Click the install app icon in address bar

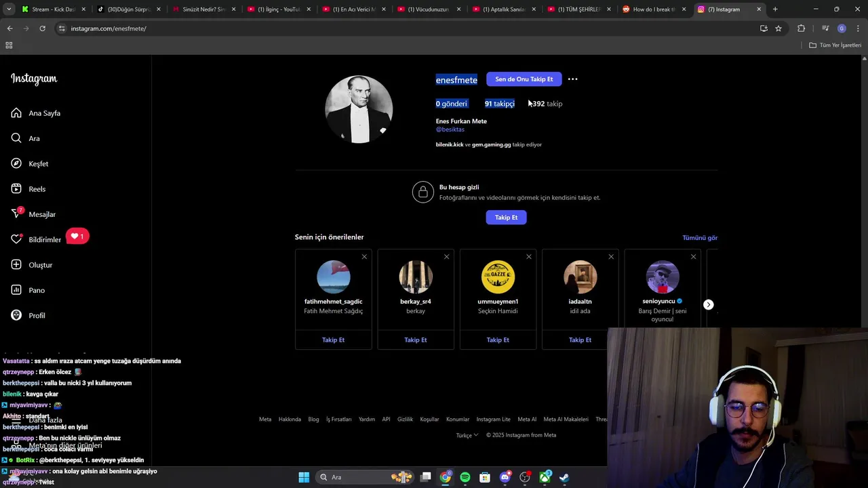pos(764,28)
